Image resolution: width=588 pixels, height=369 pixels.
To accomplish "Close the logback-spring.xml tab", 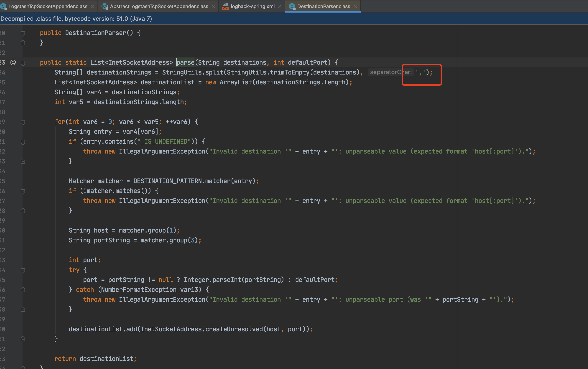I will click(280, 6).
